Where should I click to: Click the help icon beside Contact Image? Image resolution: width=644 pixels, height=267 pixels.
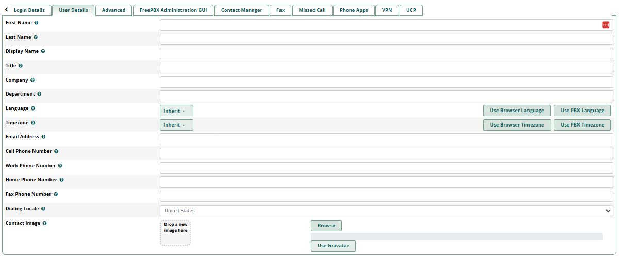[45, 223]
